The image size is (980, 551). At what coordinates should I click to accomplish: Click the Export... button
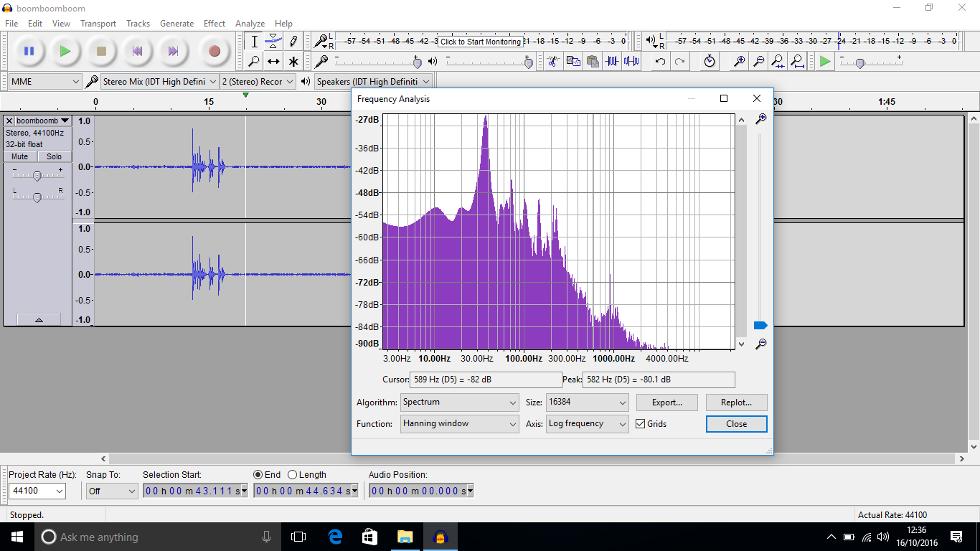666,402
